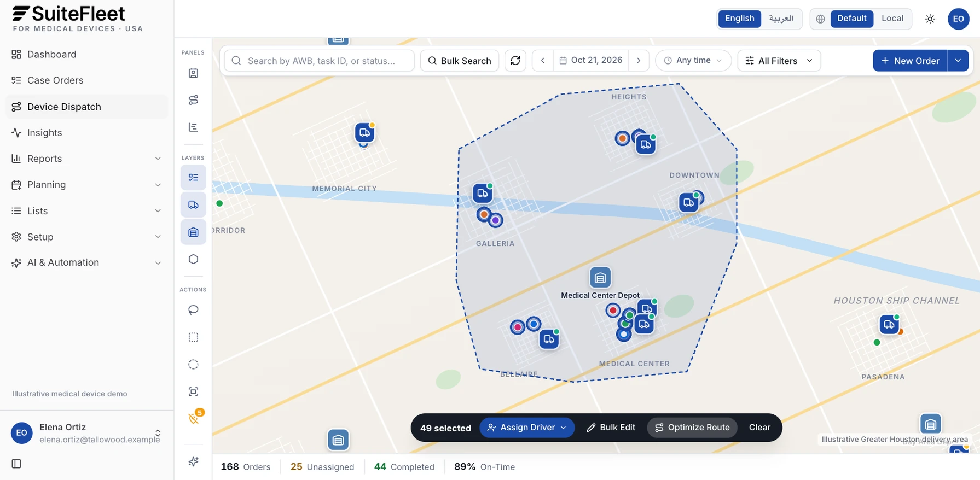
Task: Select the Default timezone option
Action: tap(851, 19)
